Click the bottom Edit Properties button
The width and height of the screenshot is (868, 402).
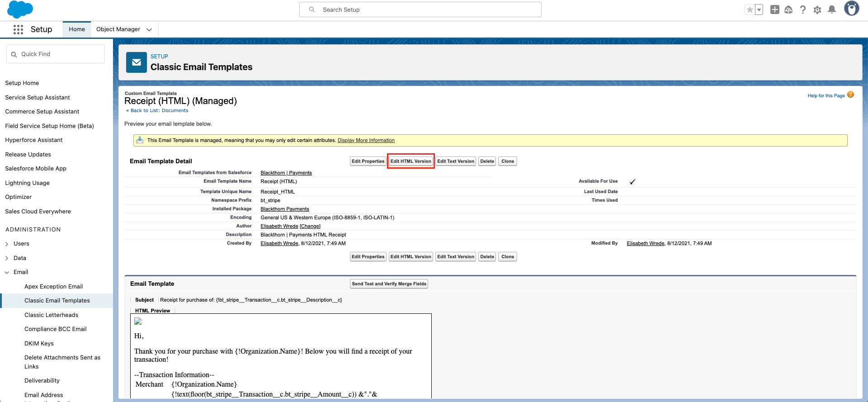pyautogui.click(x=368, y=257)
